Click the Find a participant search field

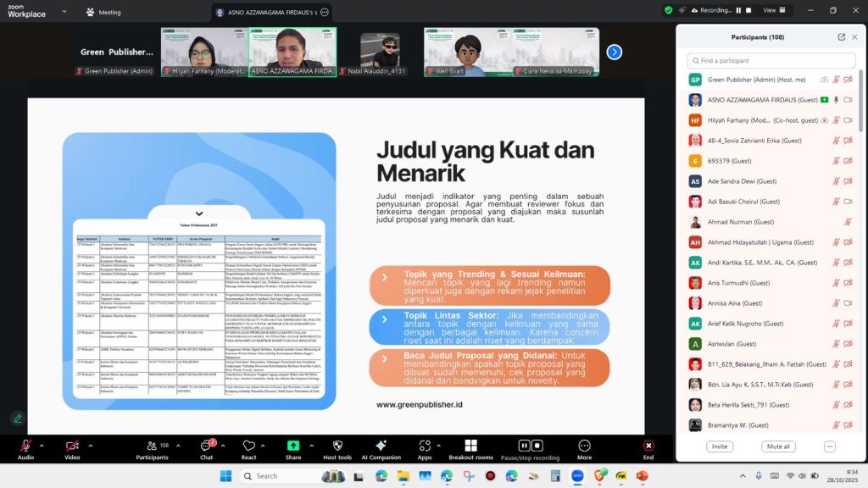coord(771,61)
